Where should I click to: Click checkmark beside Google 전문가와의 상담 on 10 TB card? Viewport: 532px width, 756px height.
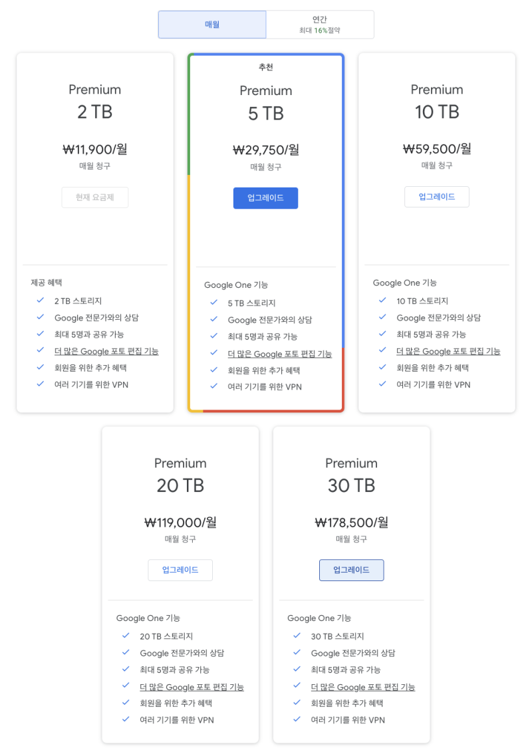click(382, 318)
